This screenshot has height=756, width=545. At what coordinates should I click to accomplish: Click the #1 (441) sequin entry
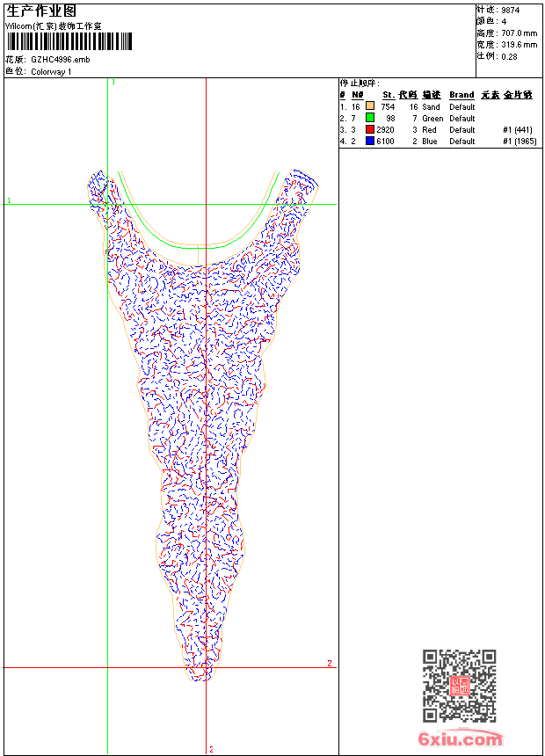coord(519,129)
